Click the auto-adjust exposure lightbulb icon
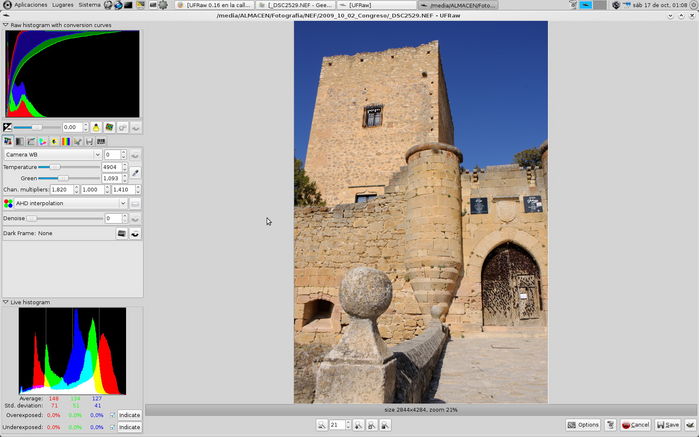Image resolution: width=699 pixels, height=437 pixels. pyautogui.click(x=96, y=128)
